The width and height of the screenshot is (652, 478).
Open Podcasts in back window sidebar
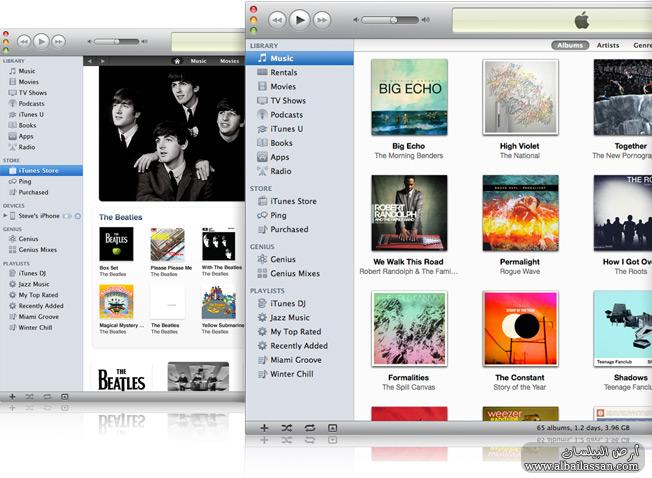click(x=41, y=103)
